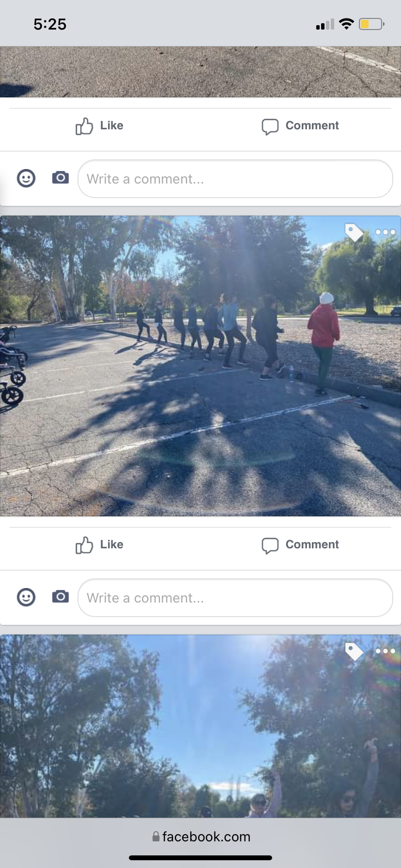
Task: Open the group workout photo
Action: [200, 366]
